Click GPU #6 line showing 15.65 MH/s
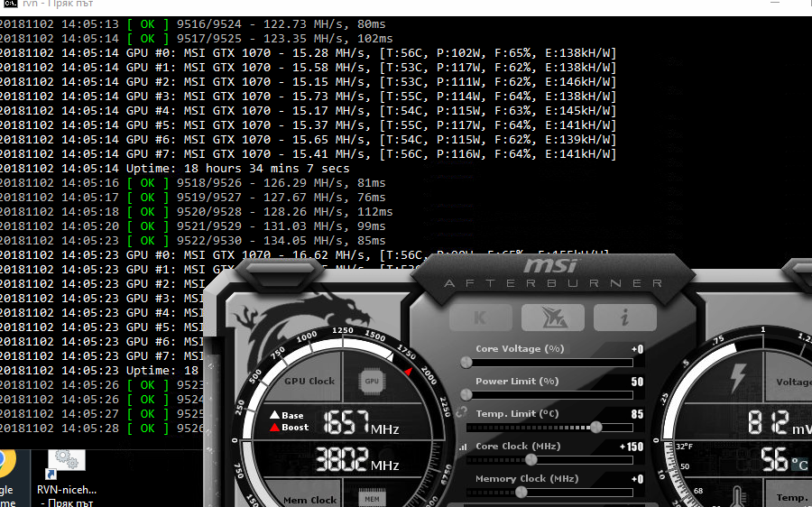 (309, 141)
